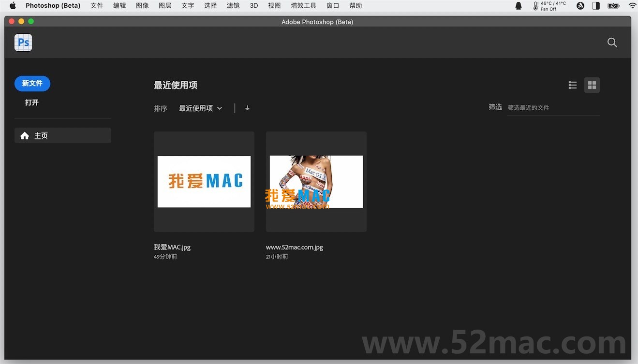Open the Apple menu

tap(12, 5)
